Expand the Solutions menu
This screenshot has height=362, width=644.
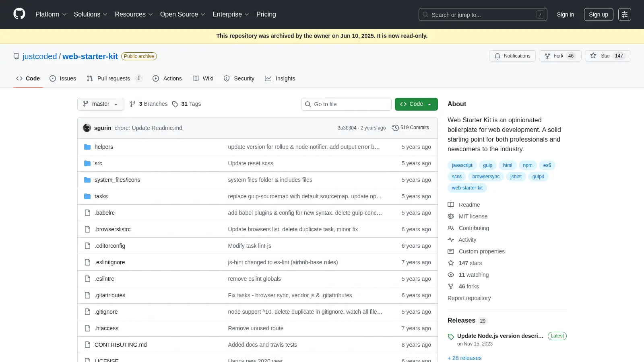point(91,14)
